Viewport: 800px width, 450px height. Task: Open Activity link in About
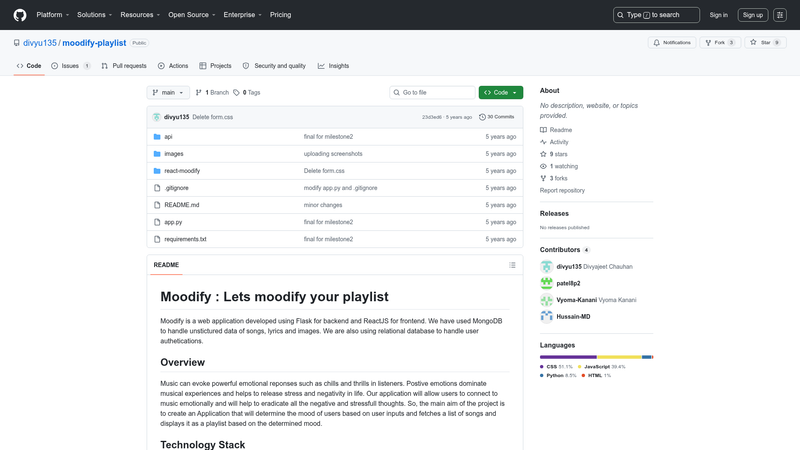click(x=554, y=142)
